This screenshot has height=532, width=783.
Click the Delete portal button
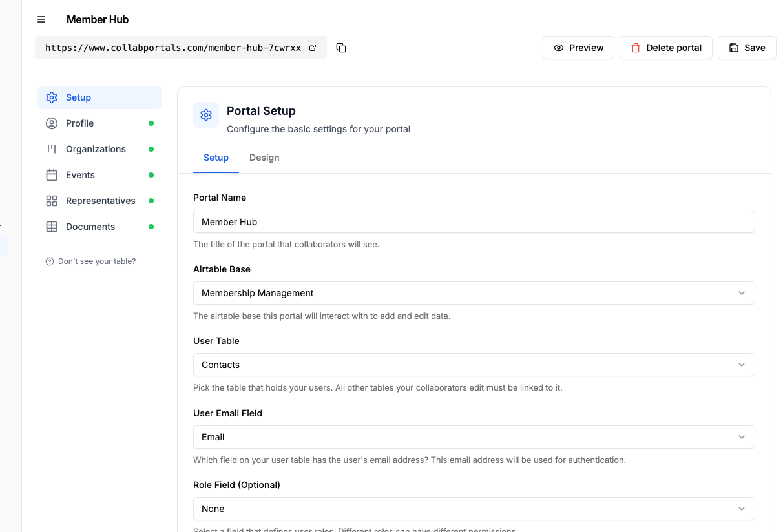pyautogui.click(x=666, y=48)
